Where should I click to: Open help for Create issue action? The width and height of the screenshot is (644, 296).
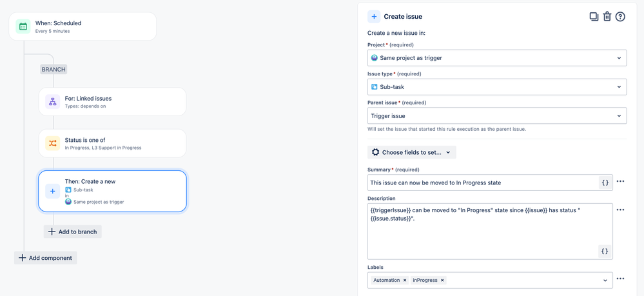(x=620, y=17)
